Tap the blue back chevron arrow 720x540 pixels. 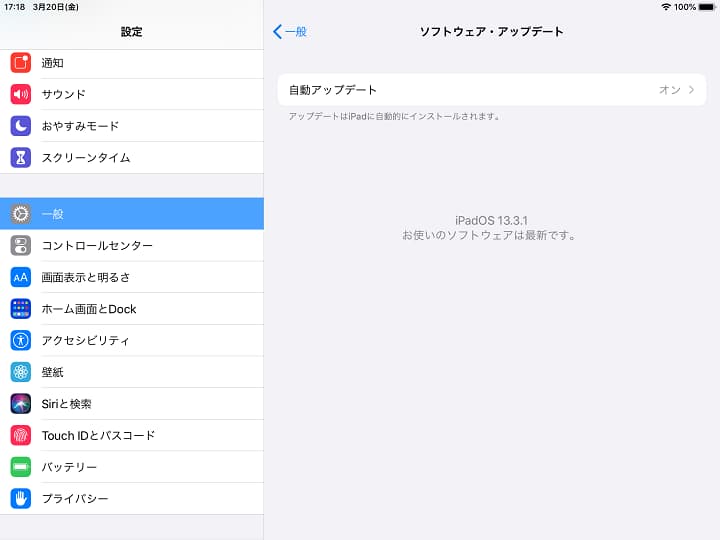pyautogui.click(x=277, y=32)
